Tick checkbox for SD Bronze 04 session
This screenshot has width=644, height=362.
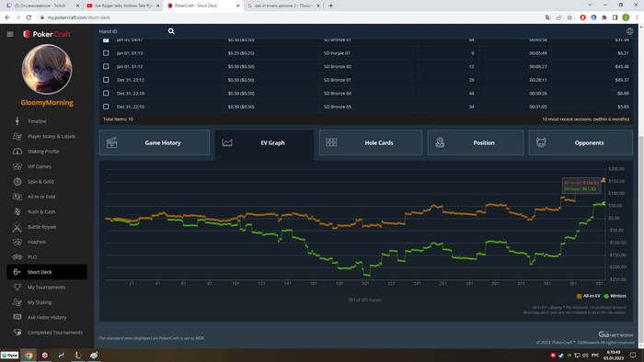coord(106,94)
